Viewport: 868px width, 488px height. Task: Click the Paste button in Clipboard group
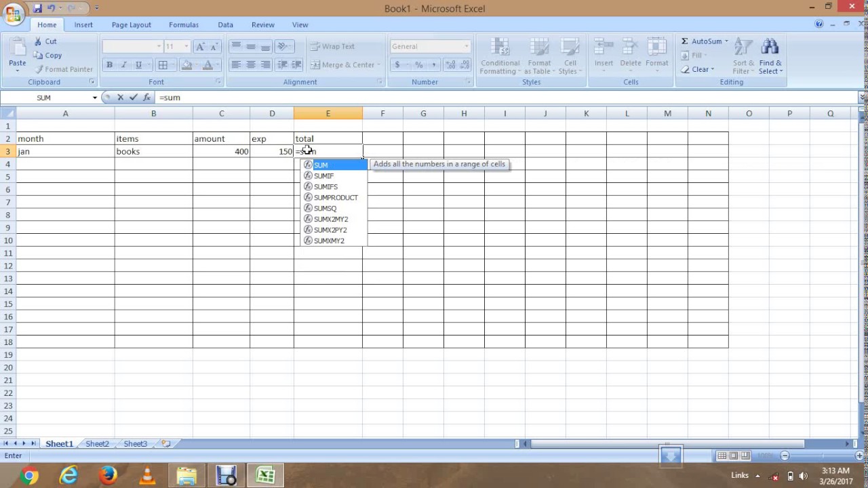tap(17, 54)
